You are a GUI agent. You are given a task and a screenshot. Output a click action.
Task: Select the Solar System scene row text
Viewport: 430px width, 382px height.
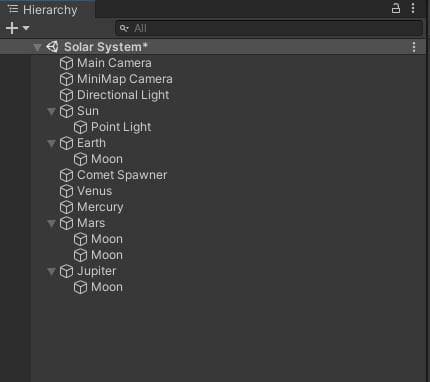coord(106,47)
